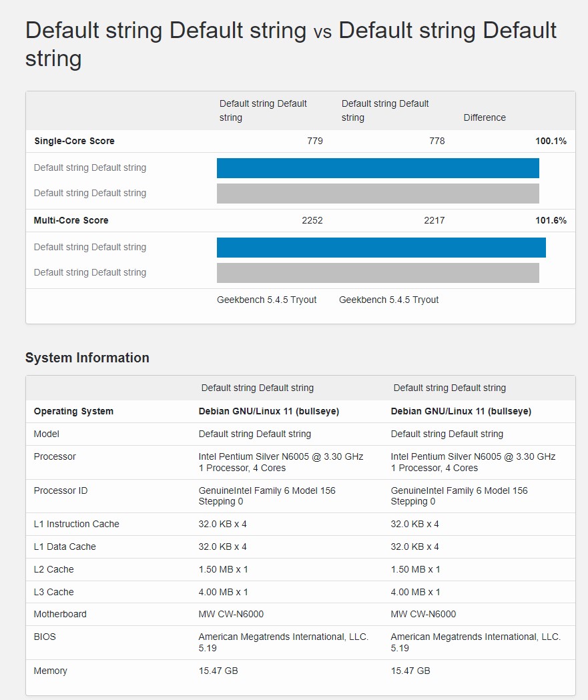Screen dimensions: 588x700
Task: Click the gray Multi-Core score bar
Action: (378, 273)
